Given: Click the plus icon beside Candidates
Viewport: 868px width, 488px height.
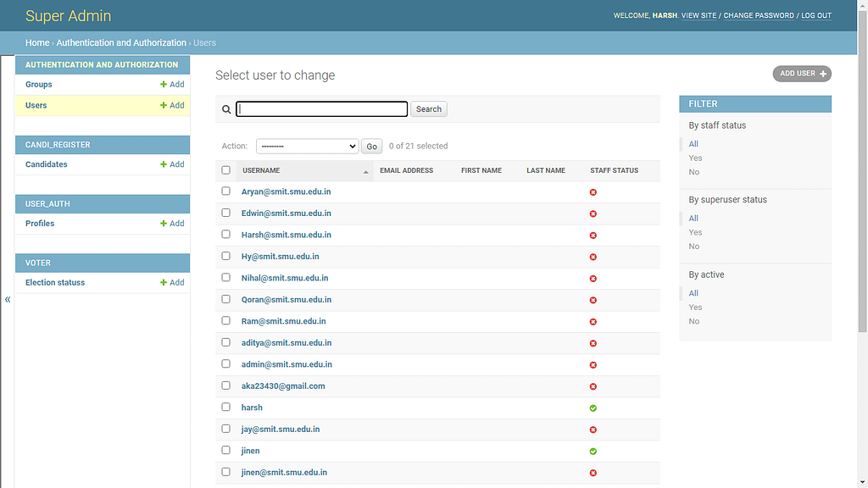Looking at the screenshot, I should coord(164,164).
